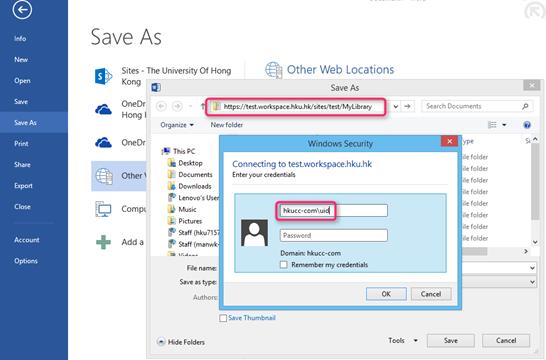Expand the Save as type dropdown arrow
The height and width of the screenshot is (360, 546).
click(532, 282)
